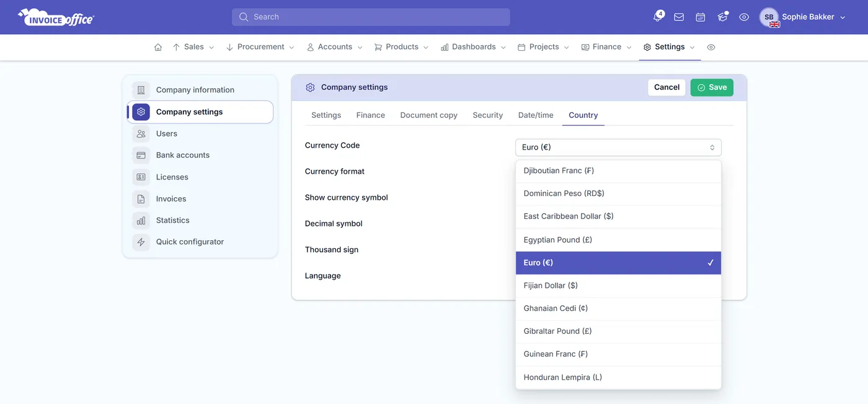Open the calendar icon in header
868x404 pixels.
pyautogui.click(x=701, y=17)
